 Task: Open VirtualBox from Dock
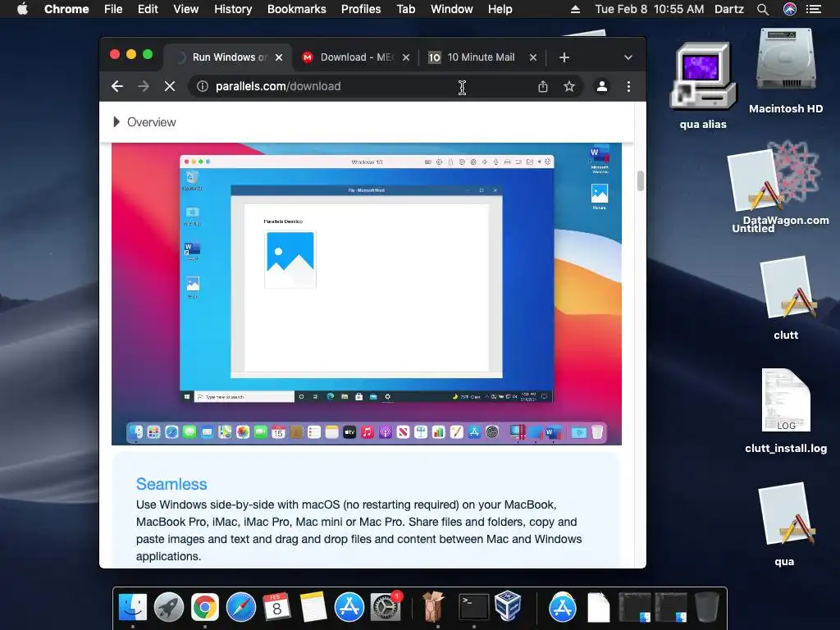(x=508, y=606)
